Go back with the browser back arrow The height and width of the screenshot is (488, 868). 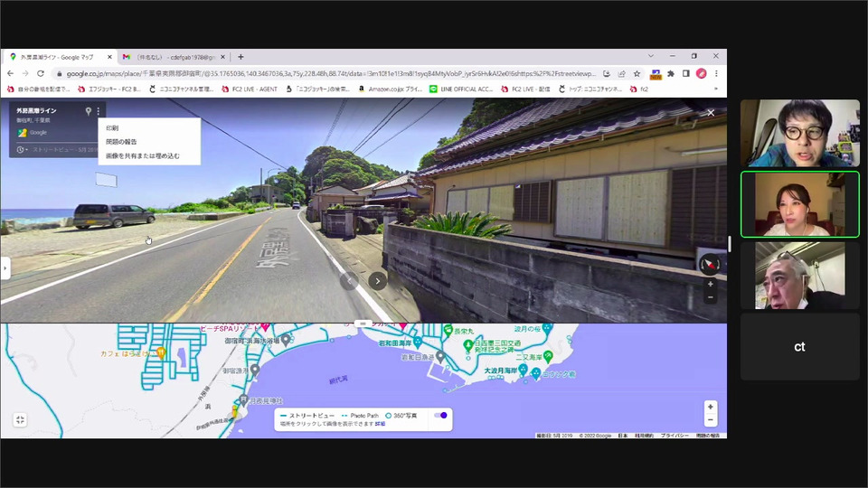(11, 73)
